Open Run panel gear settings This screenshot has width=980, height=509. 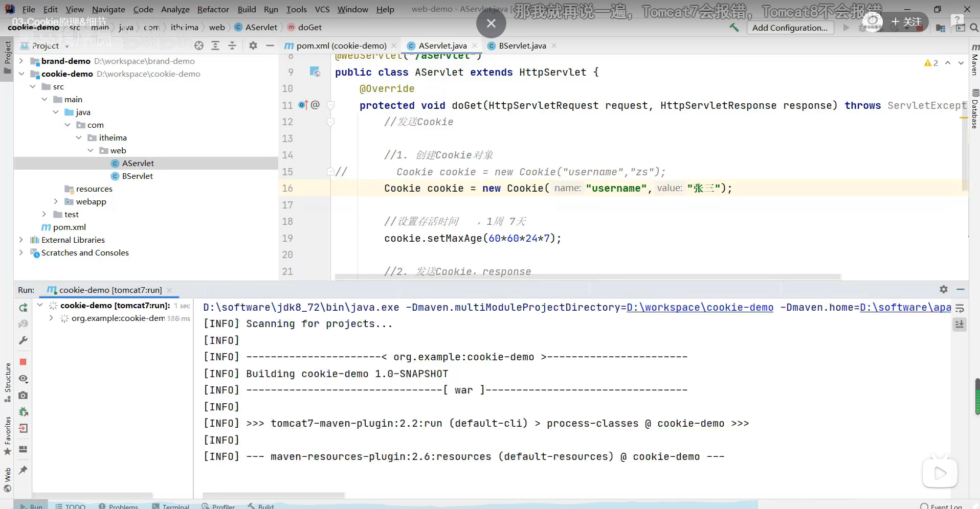click(x=944, y=289)
